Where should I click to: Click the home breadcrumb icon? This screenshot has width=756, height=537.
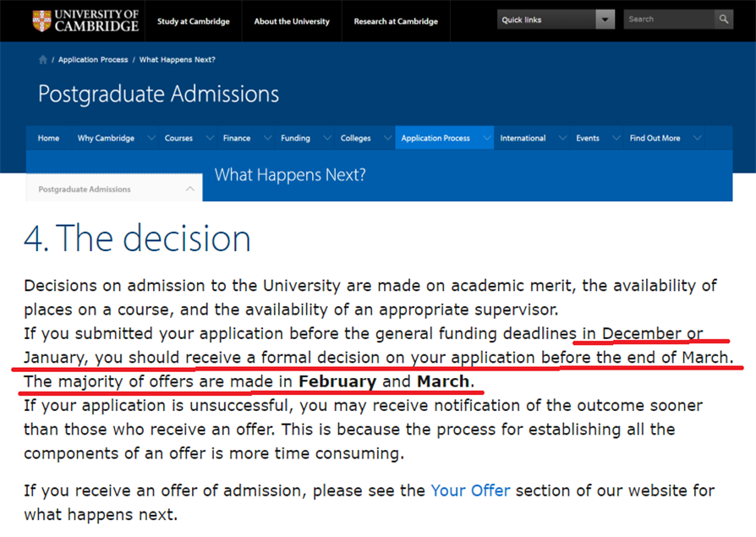[43, 60]
